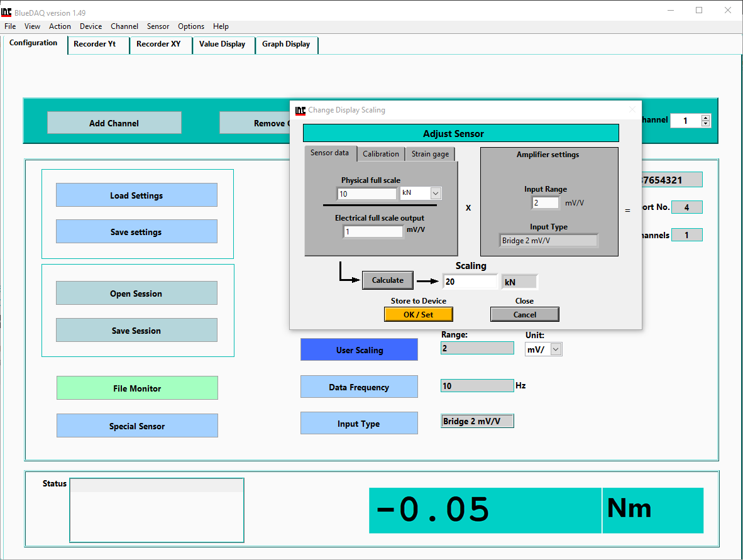Increase the channel number with up arrow

coord(705,118)
